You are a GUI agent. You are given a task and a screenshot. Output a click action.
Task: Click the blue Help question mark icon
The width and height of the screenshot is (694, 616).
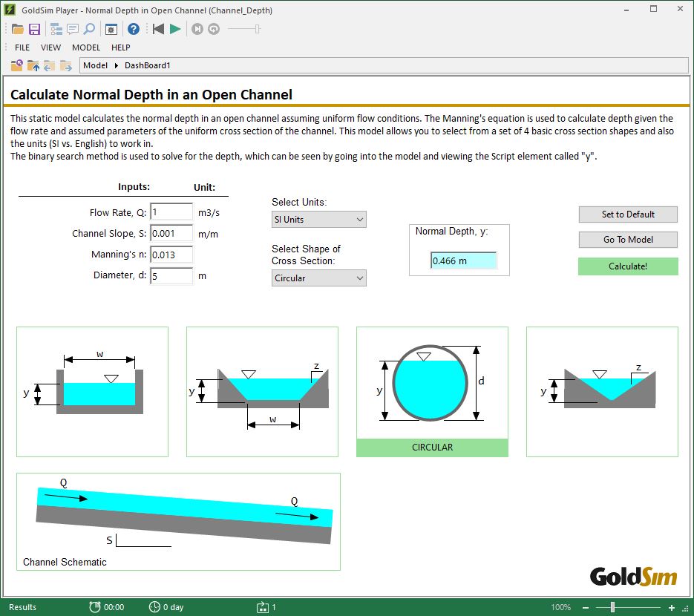[x=134, y=30]
